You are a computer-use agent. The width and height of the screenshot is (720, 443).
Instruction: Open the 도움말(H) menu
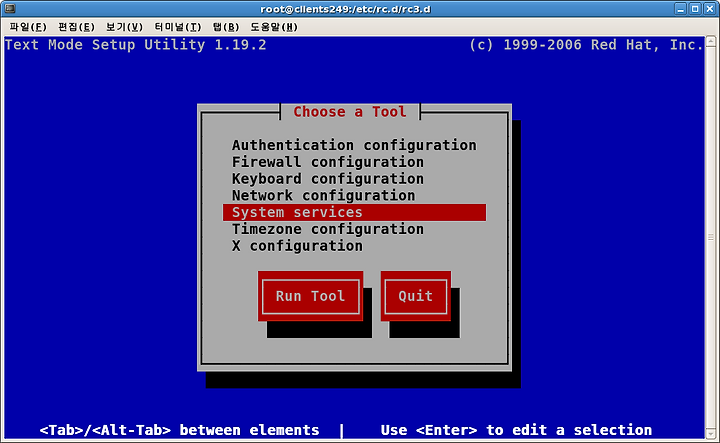(x=274, y=27)
